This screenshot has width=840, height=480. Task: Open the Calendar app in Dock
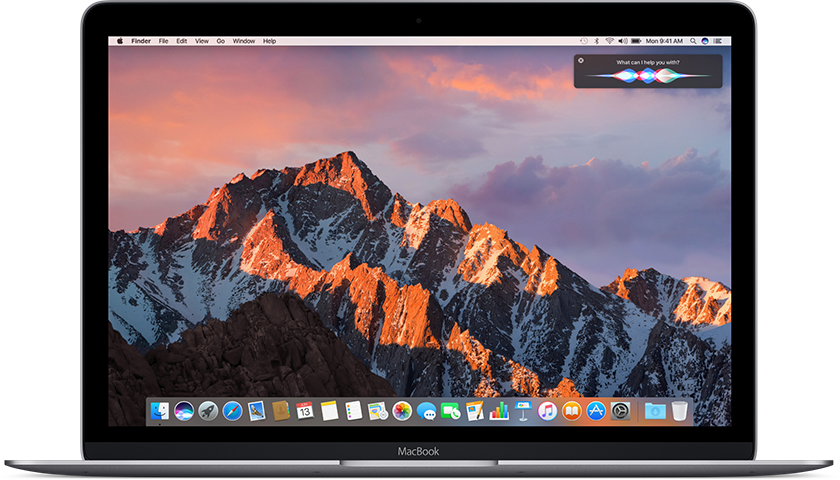pyautogui.click(x=304, y=411)
